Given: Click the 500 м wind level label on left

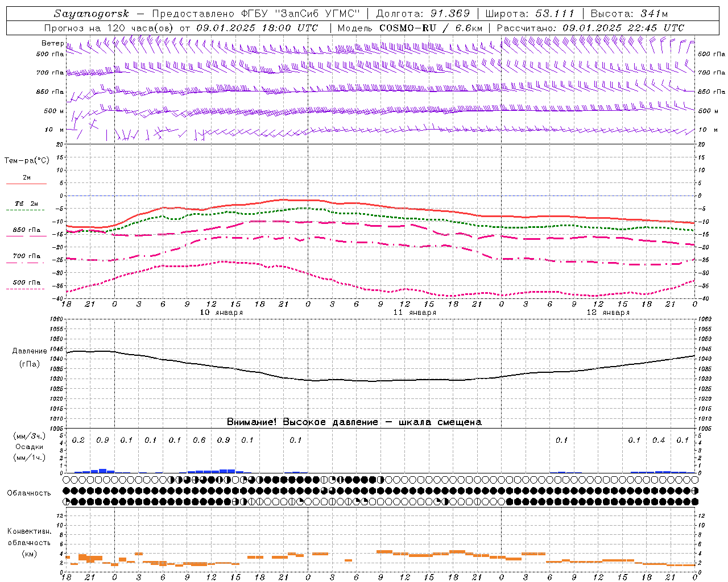Looking at the screenshot, I should pos(54,111).
